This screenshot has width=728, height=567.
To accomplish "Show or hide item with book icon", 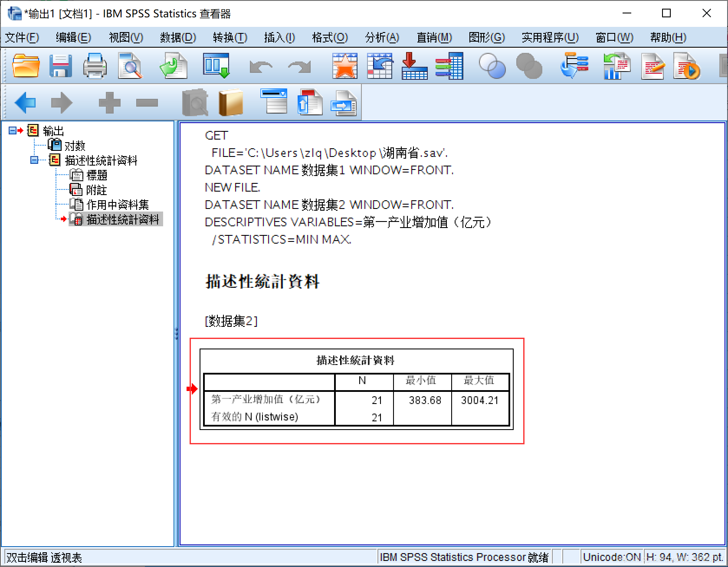I will coord(231,102).
